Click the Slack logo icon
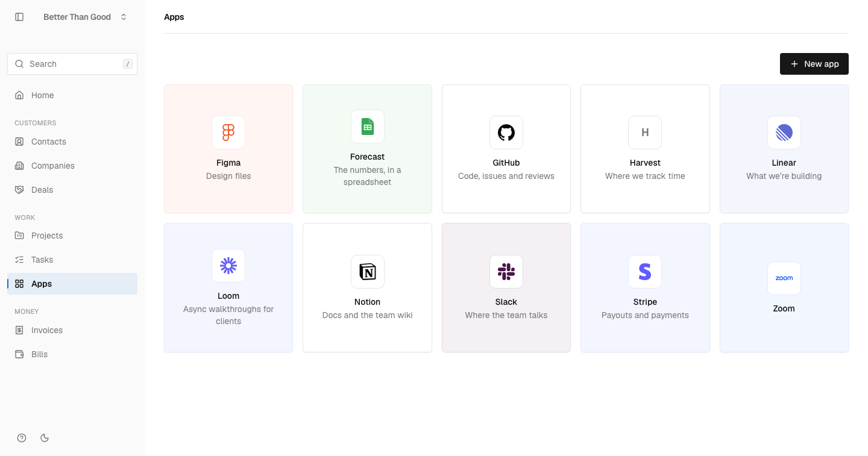The width and height of the screenshot is (868, 456). pos(506,272)
